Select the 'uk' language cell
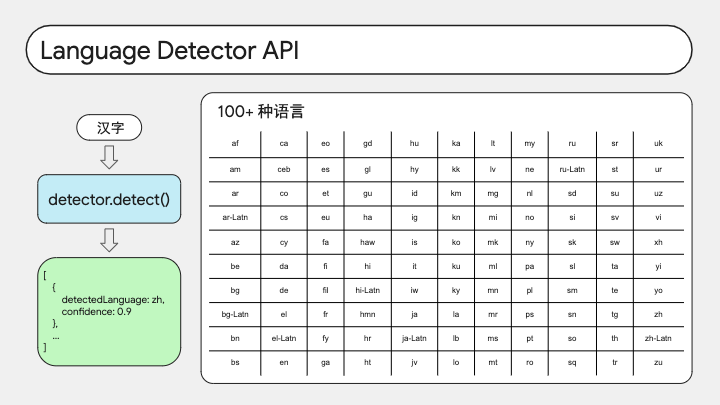The height and width of the screenshot is (405, 720). (x=658, y=143)
